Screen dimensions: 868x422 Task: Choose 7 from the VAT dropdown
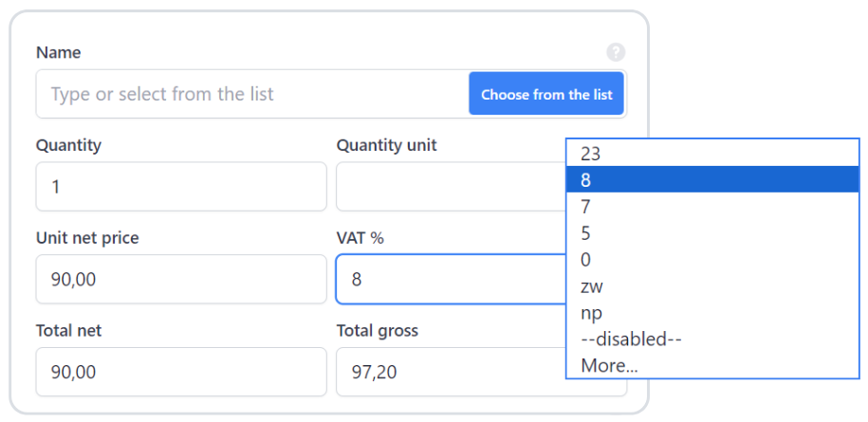point(711,206)
